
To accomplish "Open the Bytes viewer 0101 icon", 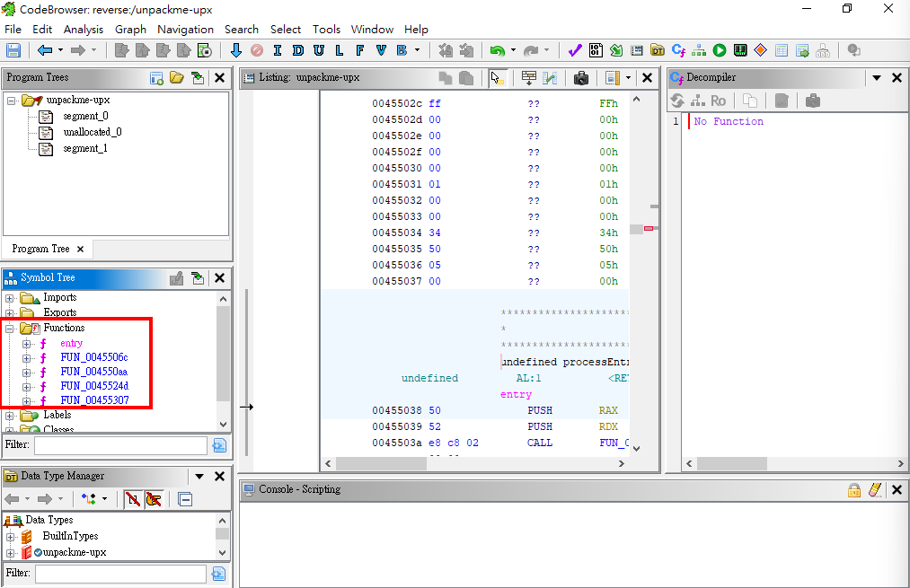I will click(x=597, y=50).
